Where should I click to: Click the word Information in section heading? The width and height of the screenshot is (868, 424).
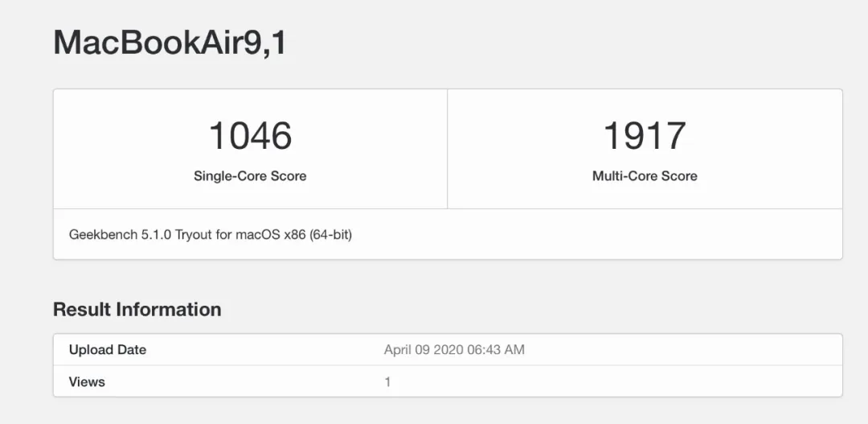point(167,309)
